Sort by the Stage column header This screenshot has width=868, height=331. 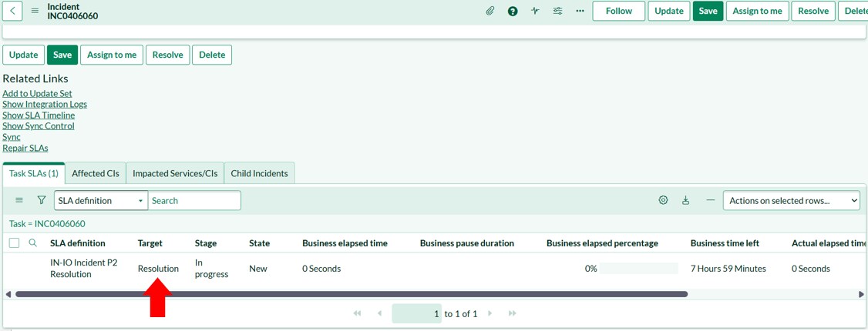(206, 243)
